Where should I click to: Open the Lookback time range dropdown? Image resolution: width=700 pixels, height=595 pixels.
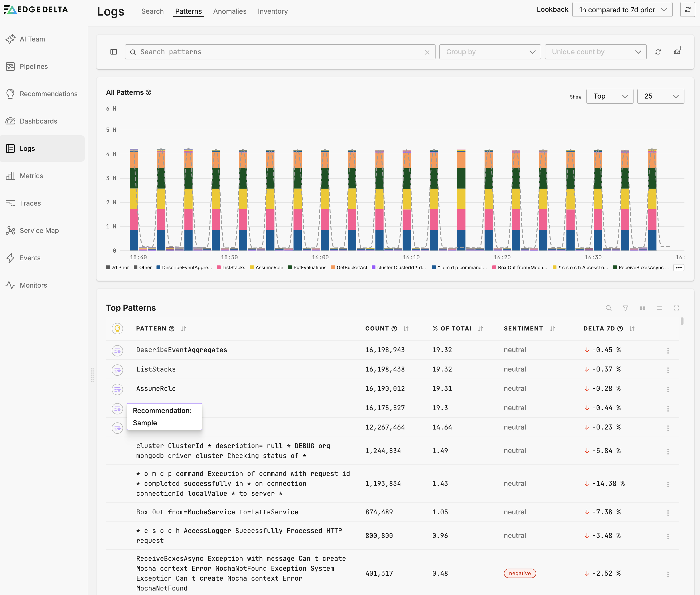(622, 10)
